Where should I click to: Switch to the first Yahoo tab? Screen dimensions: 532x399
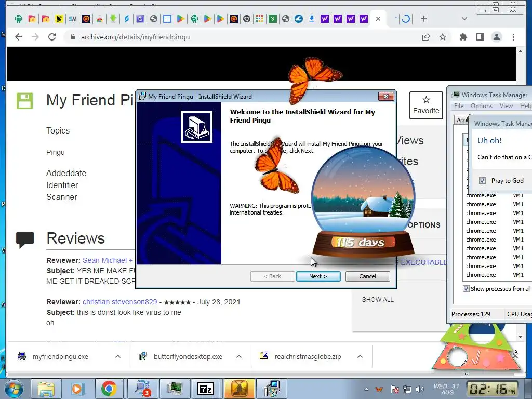324,19
